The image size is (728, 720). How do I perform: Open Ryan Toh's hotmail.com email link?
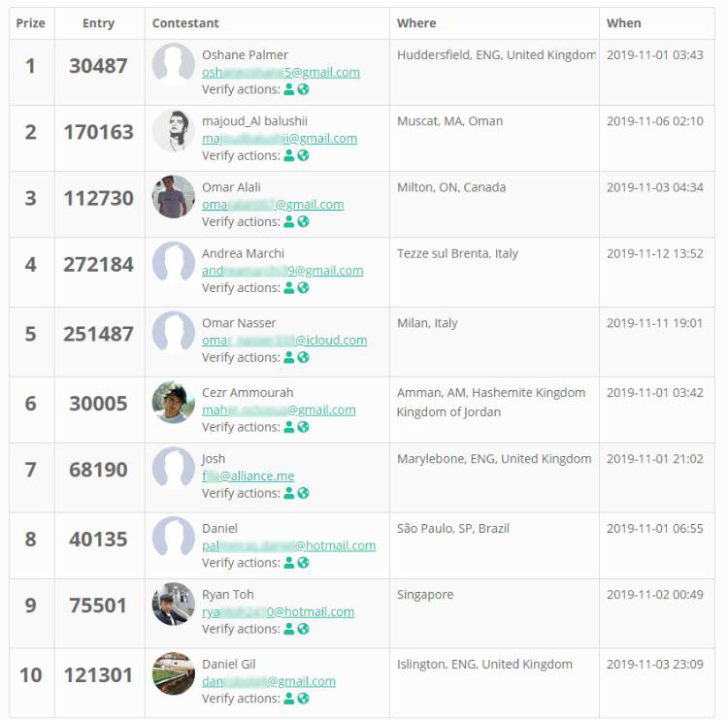tap(278, 612)
